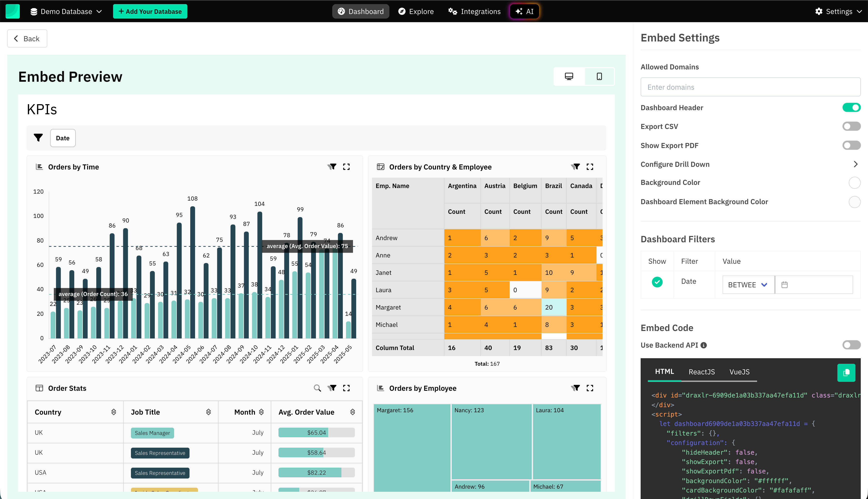868x499 pixels.
Task: Click the filter funnel icon next to Date
Action: coord(38,137)
